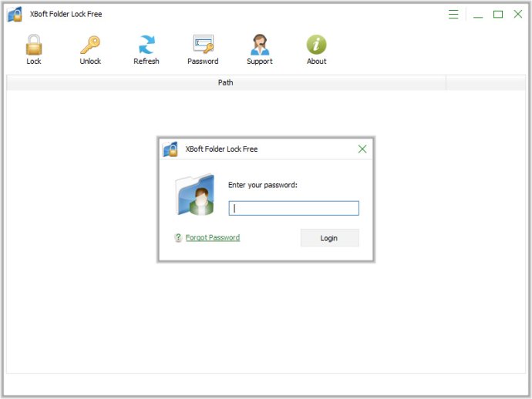Focus the password input field
Image resolution: width=532 pixels, height=399 pixels.
tap(294, 208)
